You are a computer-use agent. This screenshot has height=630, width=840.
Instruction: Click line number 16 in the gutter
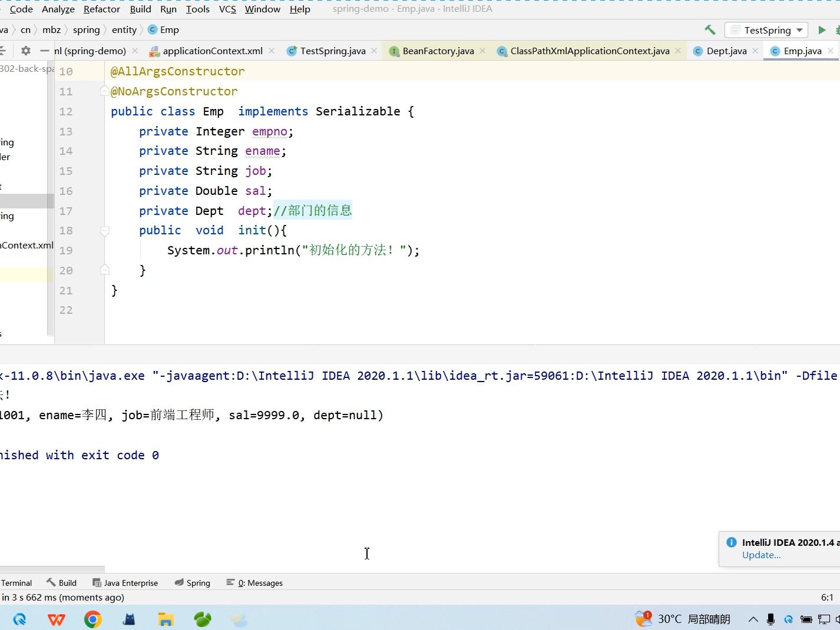(x=66, y=191)
